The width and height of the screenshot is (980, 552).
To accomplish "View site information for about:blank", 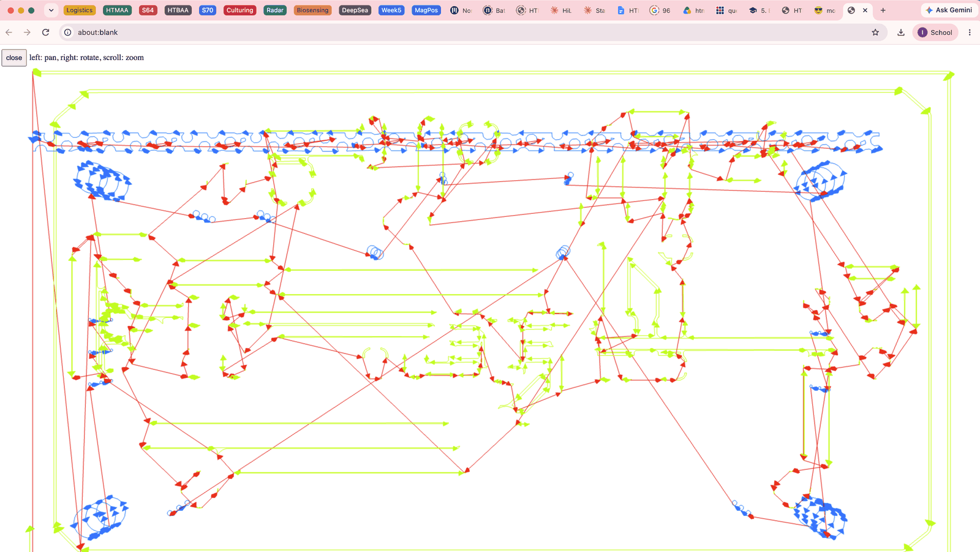I will pos(68,32).
